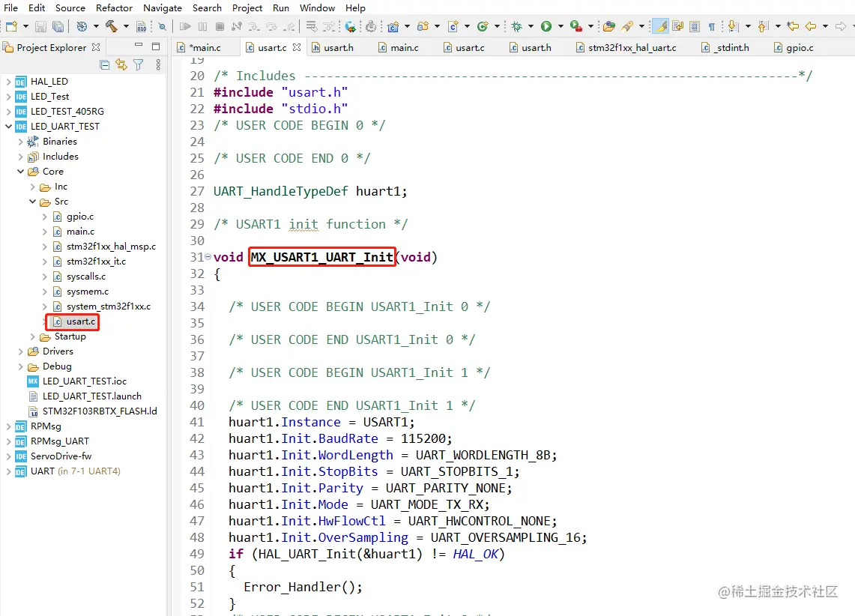Click the Terminate stop icon
Image resolution: width=855 pixels, height=616 pixels.
[220, 26]
